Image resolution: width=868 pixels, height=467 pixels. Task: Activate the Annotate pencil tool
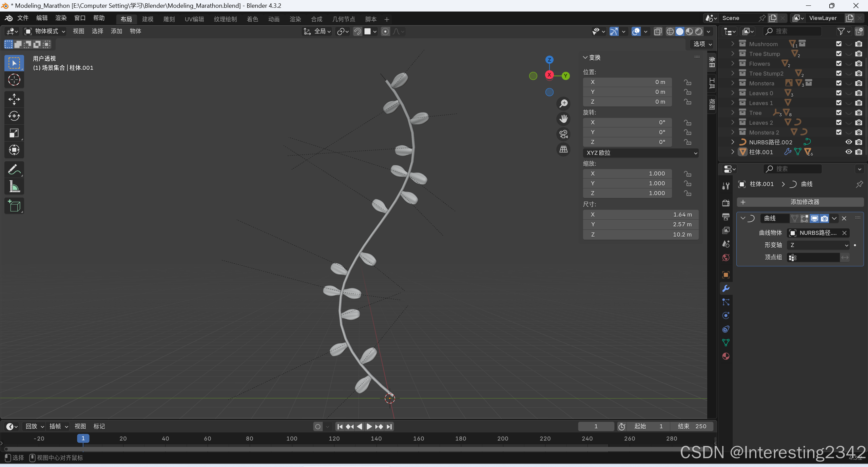tap(14, 169)
